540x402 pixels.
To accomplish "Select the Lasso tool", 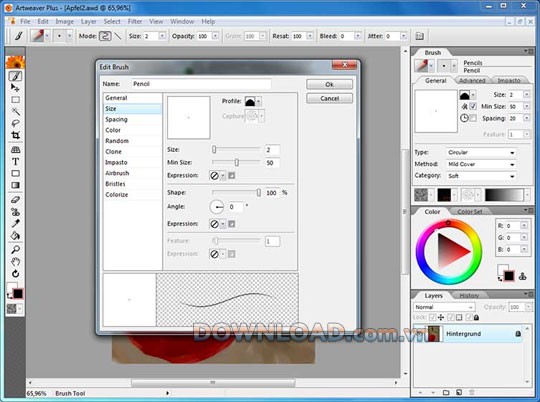I will click(15, 123).
